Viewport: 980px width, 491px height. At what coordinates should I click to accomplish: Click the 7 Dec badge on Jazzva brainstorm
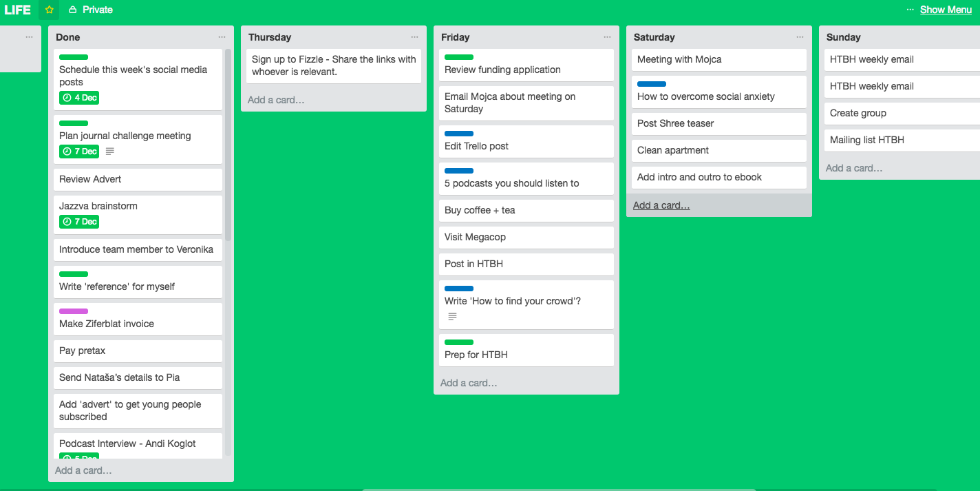pyautogui.click(x=79, y=222)
